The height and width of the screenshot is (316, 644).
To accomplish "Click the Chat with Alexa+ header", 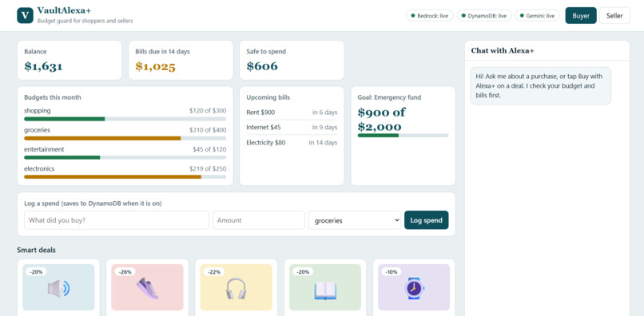I will [503, 50].
